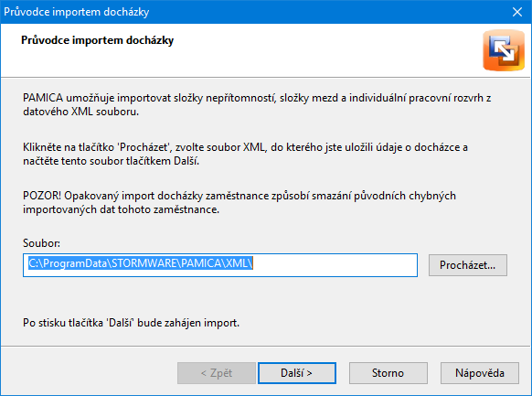Close the Průvodce importem docházky dialog

517,12
